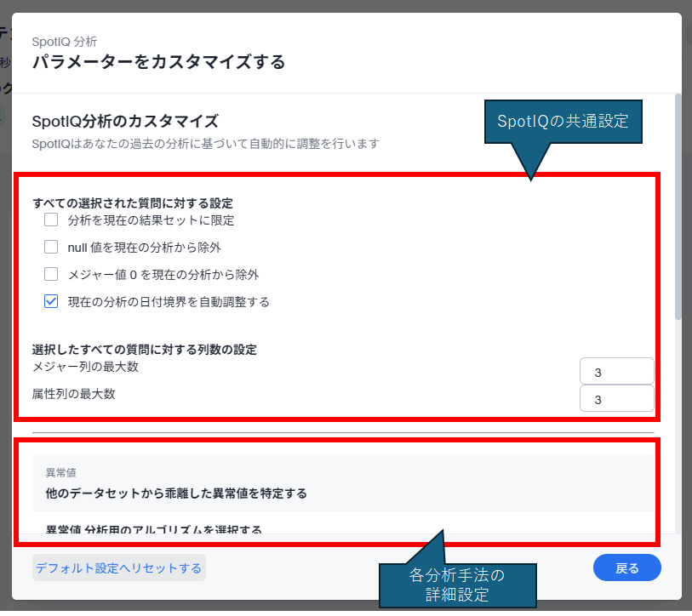
Task: Click the dialog's vertical scrollbar thumb
Action: point(677,204)
